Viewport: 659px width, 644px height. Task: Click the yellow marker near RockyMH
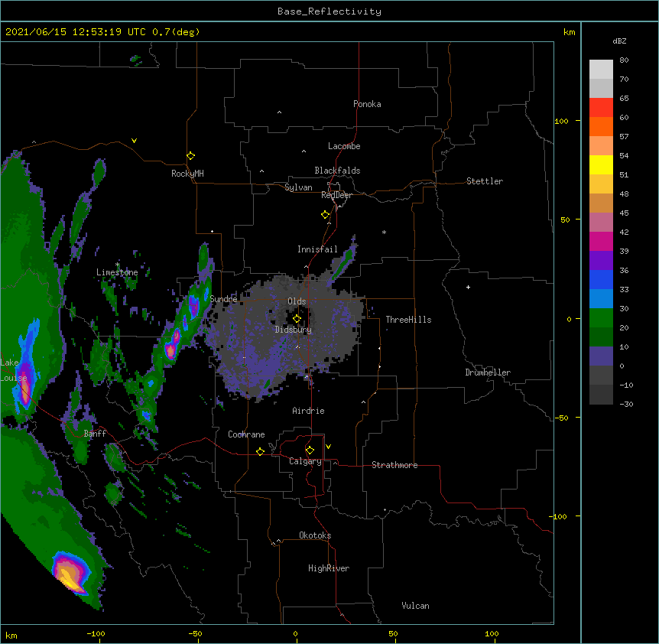tap(190, 156)
